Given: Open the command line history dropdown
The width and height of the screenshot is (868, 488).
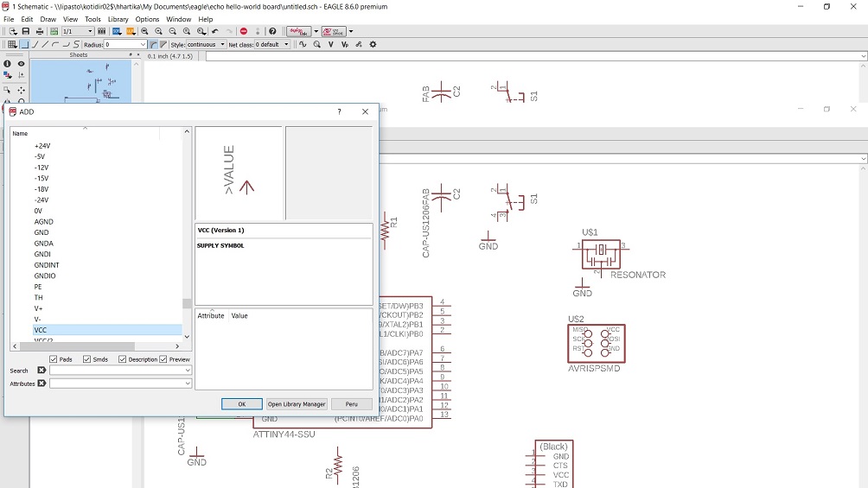Looking at the screenshot, I should pyautogui.click(x=863, y=56).
